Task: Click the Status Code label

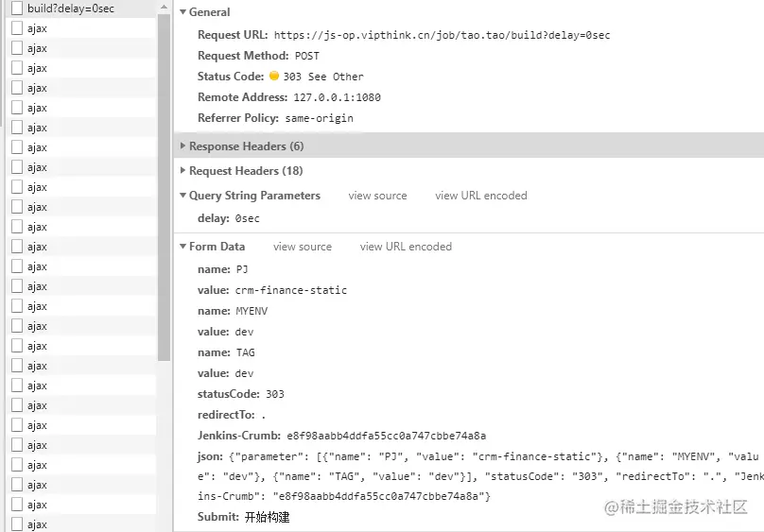Action: pos(231,77)
